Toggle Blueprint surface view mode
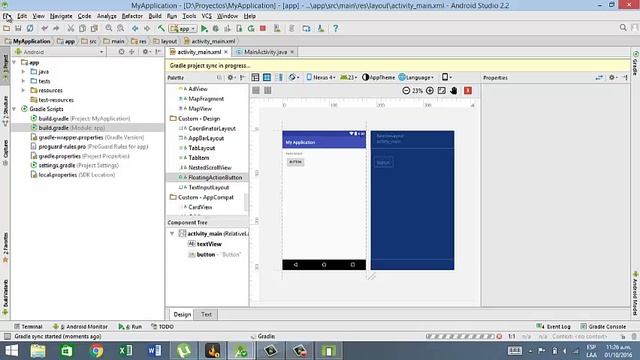Screen dimensions: 640x360 tap(267, 78)
